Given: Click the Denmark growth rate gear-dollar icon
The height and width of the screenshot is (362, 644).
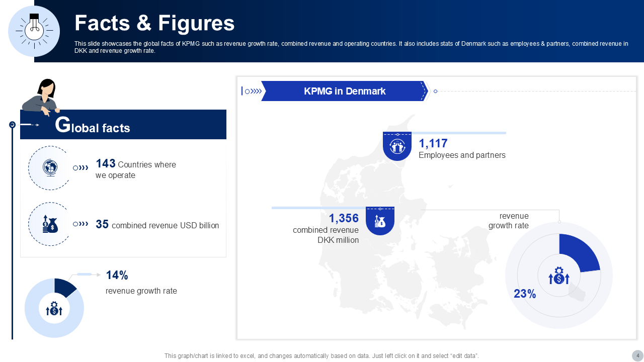Looking at the screenshot, I should (x=559, y=276).
